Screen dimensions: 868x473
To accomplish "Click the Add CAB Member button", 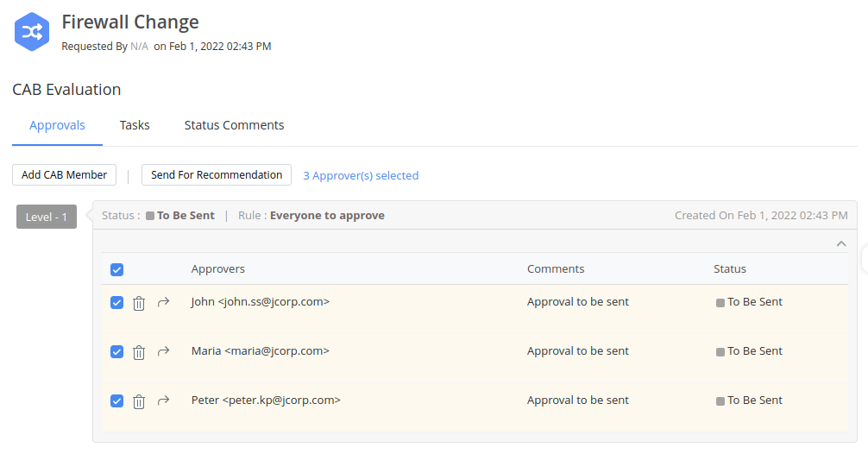I will 65,175.
